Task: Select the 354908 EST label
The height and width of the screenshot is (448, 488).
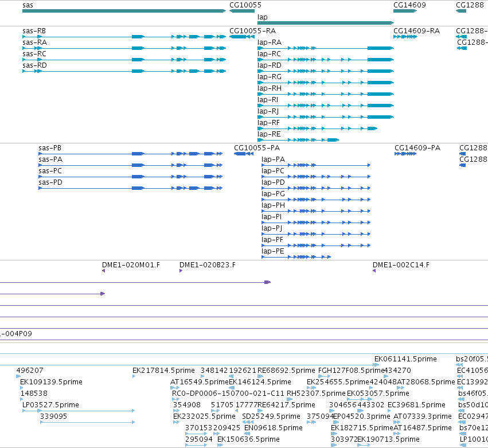Action: pos(187,405)
